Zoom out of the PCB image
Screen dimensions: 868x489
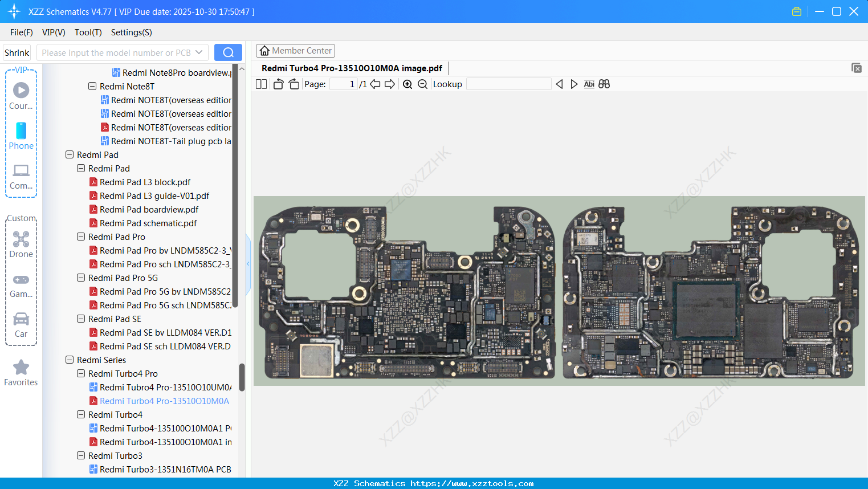click(422, 84)
